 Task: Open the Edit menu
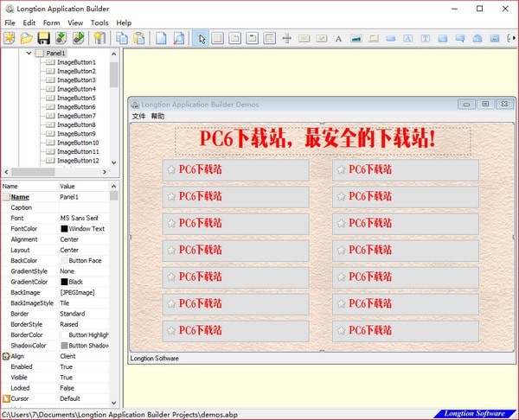tap(29, 22)
